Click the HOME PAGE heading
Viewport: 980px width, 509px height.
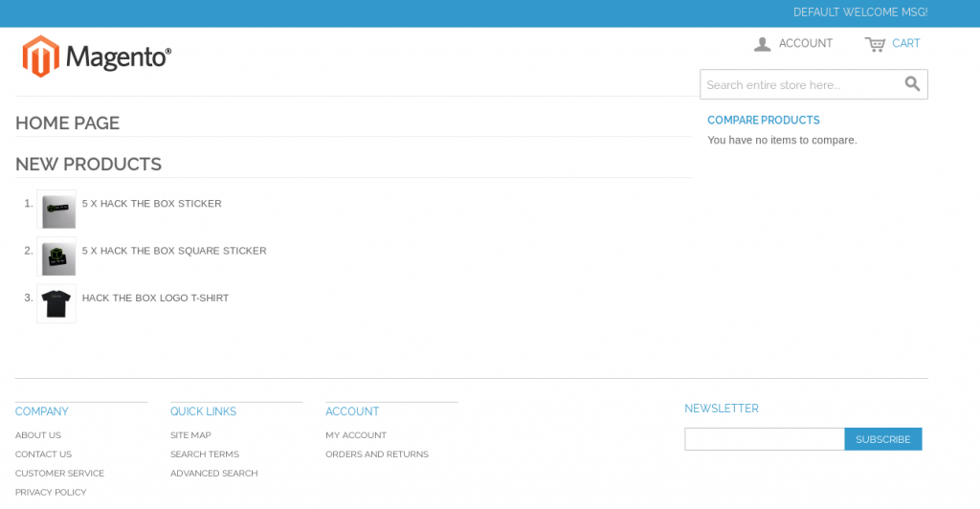coord(68,123)
